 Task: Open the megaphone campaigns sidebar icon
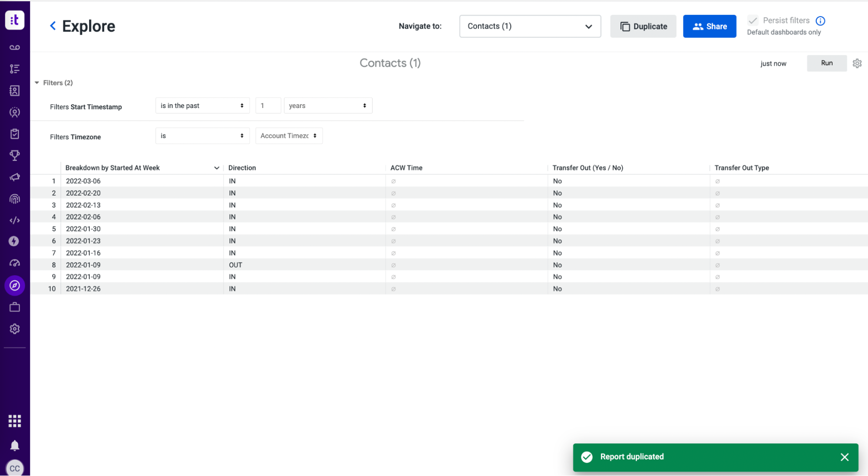pyautogui.click(x=15, y=177)
